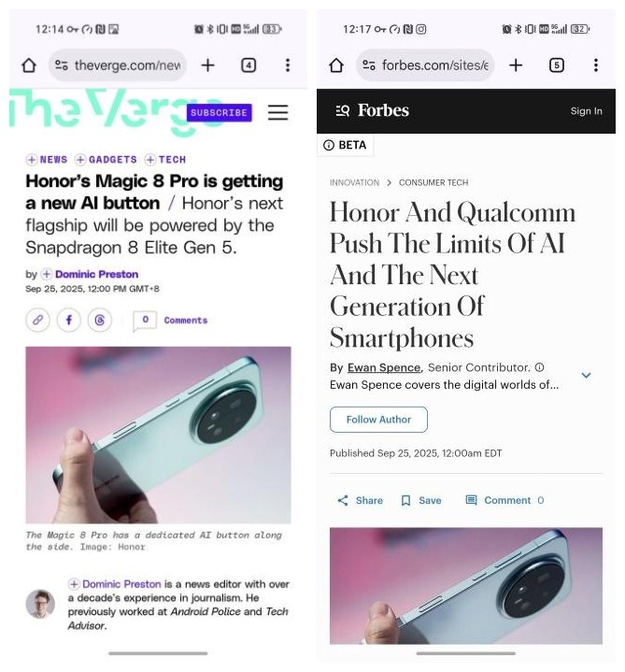Save the Forbes article
Screen dimensions: 625x672
click(420, 501)
